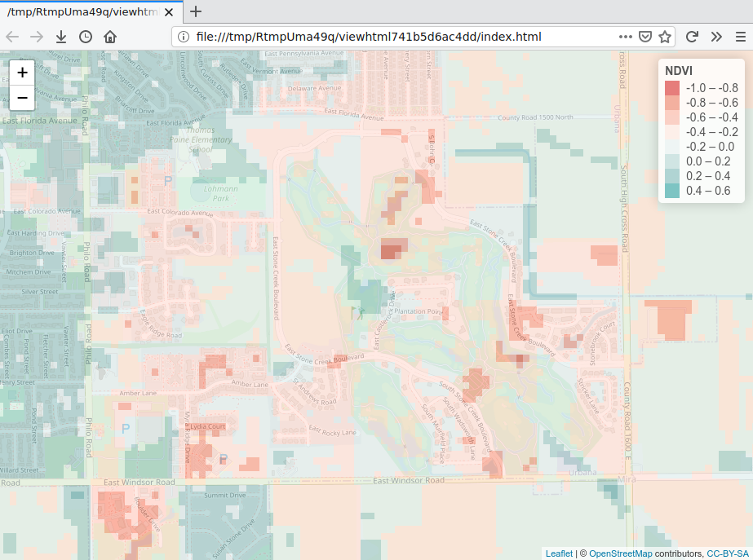Open a new tab
This screenshot has height=560, width=753.
pos(196,11)
